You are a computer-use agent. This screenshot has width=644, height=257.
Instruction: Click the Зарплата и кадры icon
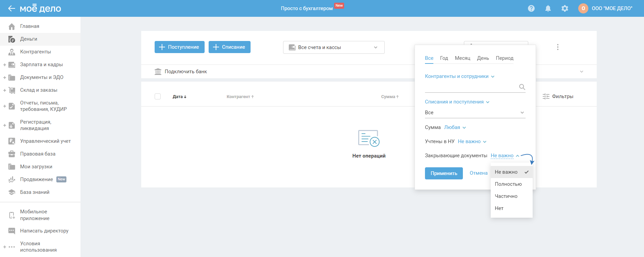coord(12,65)
